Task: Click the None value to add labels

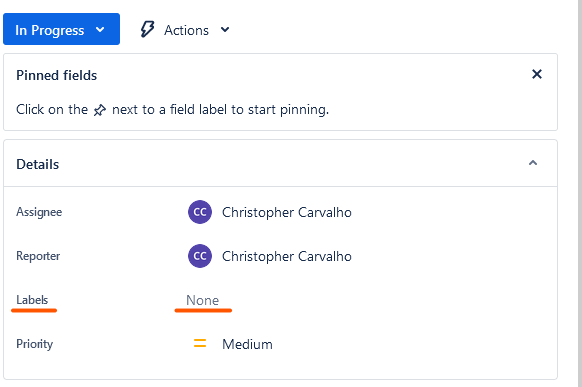Action: pos(203,300)
